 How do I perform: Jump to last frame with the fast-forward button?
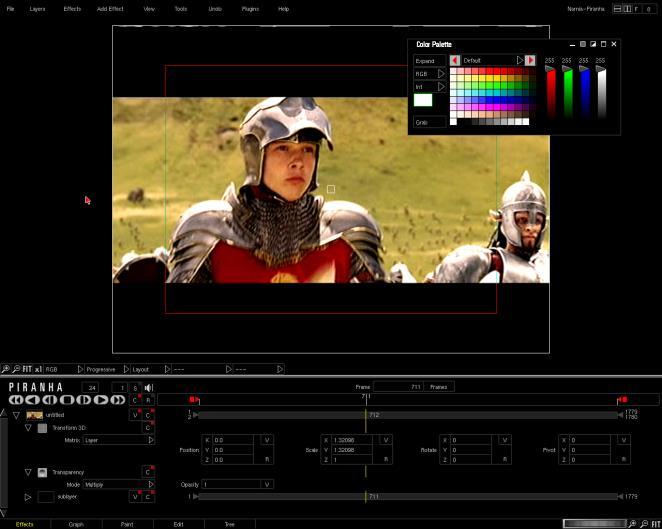point(117,399)
